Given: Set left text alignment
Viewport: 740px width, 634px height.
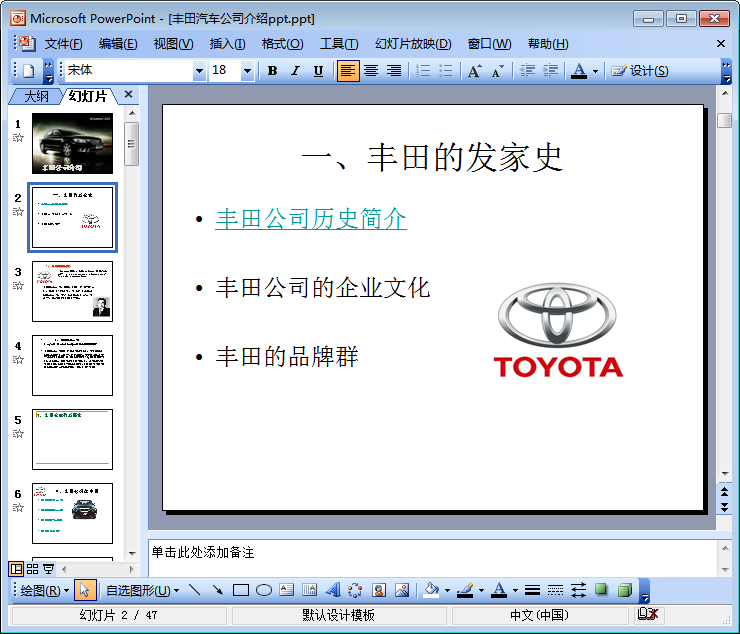Looking at the screenshot, I should pyautogui.click(x=348, y=71).
